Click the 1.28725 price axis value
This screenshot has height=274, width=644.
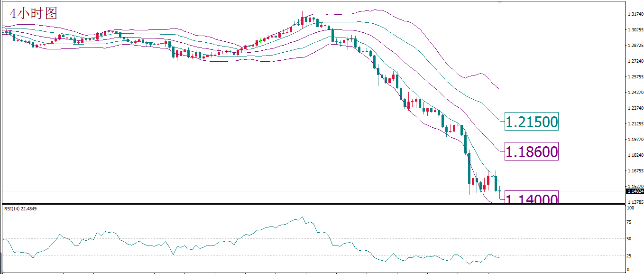tap(635, 46)
